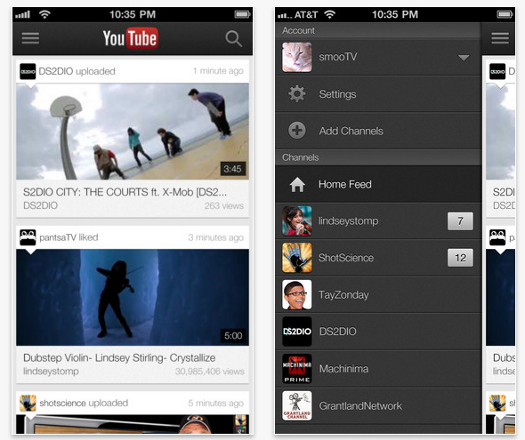The width and height of the screenshot is (525, 440).
Task: Tap smooTV cat profile picture
Action: point(297,57)
